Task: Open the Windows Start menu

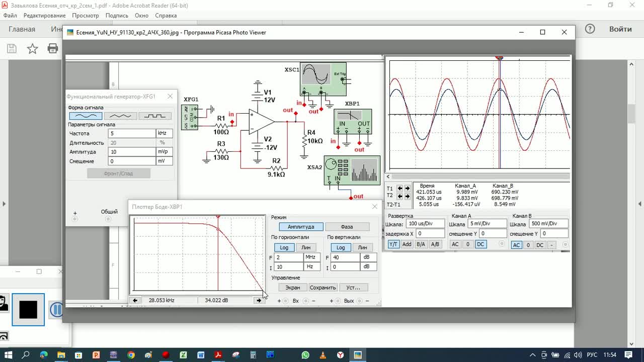Action: pyautogui.click(x=9, y=355)
